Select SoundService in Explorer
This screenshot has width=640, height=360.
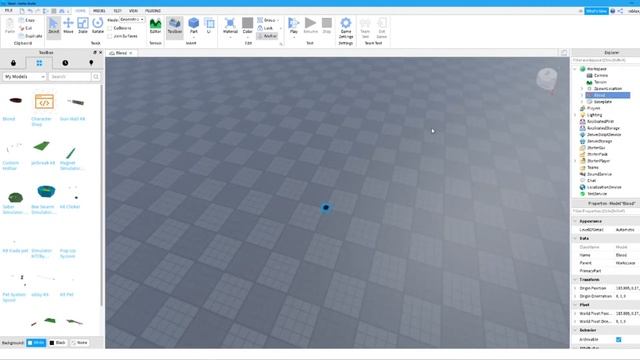pyautogui.click(x=599, y=174)
